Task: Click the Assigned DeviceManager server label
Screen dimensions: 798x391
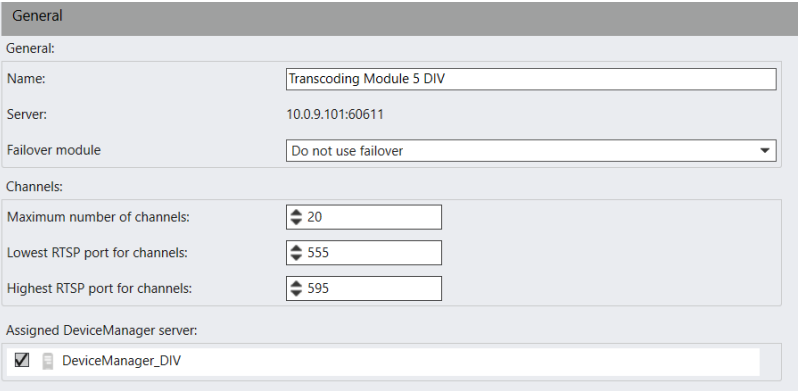Action: click(101, 330)
